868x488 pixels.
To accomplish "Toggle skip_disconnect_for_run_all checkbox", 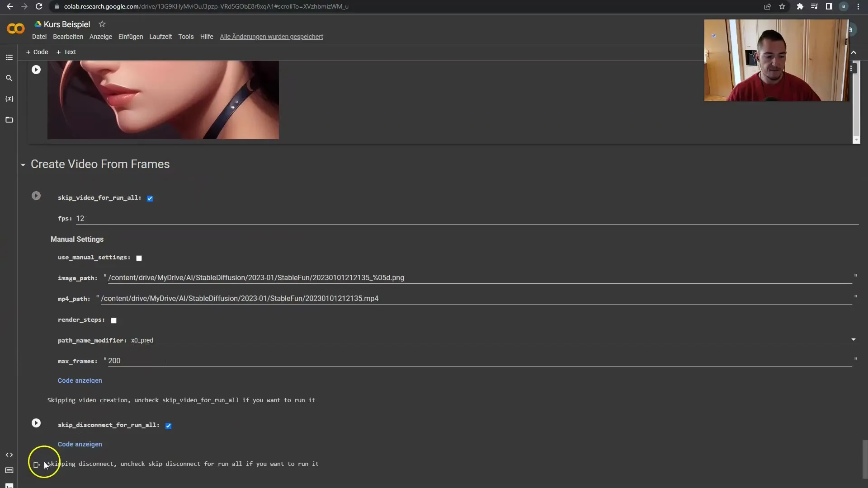I will coord(169,425).
